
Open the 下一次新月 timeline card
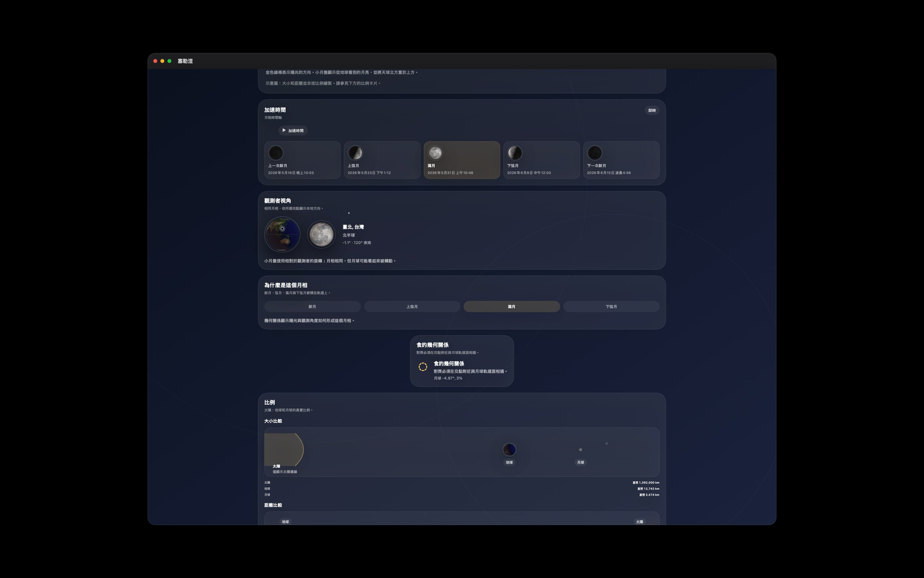(621, 160)
